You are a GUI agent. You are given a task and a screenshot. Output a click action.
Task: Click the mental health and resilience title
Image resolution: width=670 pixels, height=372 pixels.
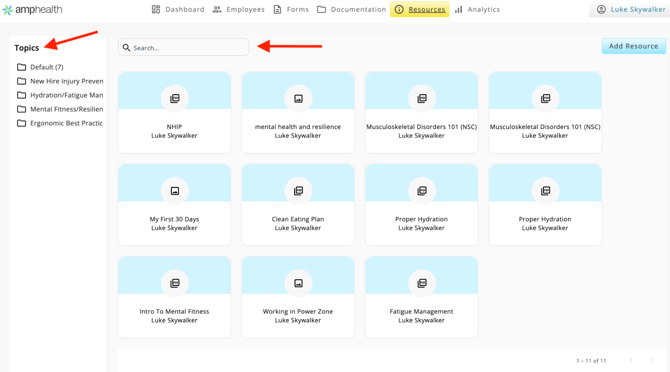[x=298, y=127]
